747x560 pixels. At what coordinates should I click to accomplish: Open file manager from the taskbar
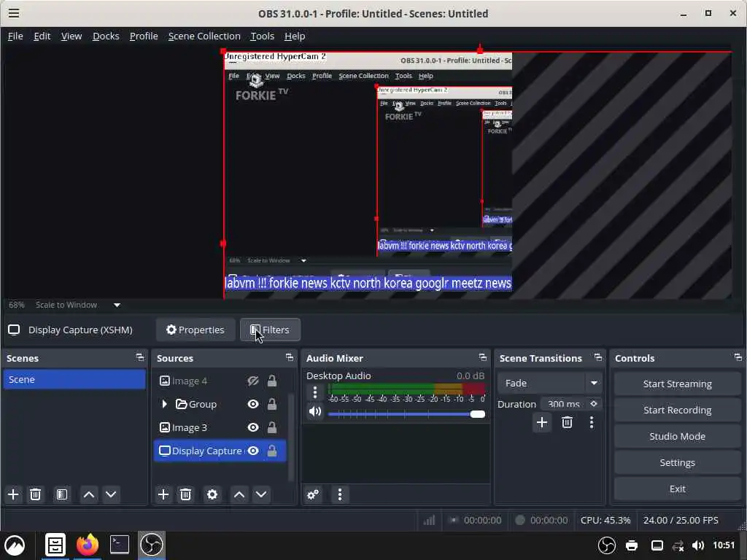click(55, 545)
